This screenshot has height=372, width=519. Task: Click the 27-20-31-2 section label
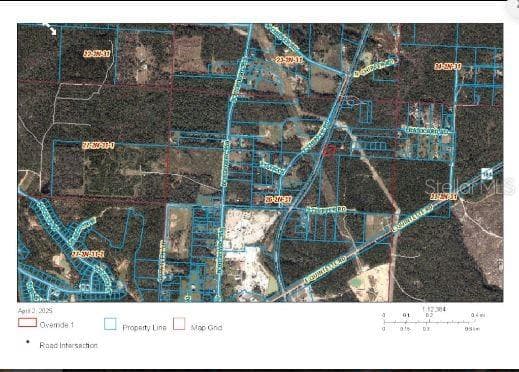tap(88, 254)
